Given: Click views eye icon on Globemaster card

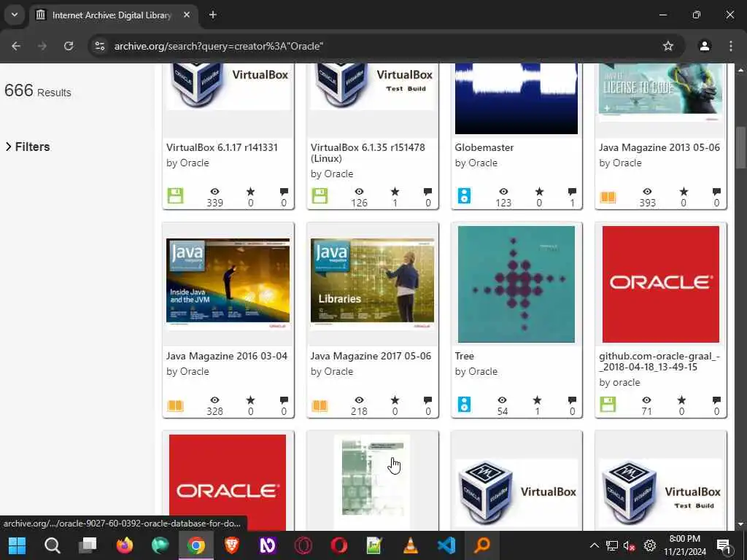Looking at the screenshot, I should tap(503, 192).
